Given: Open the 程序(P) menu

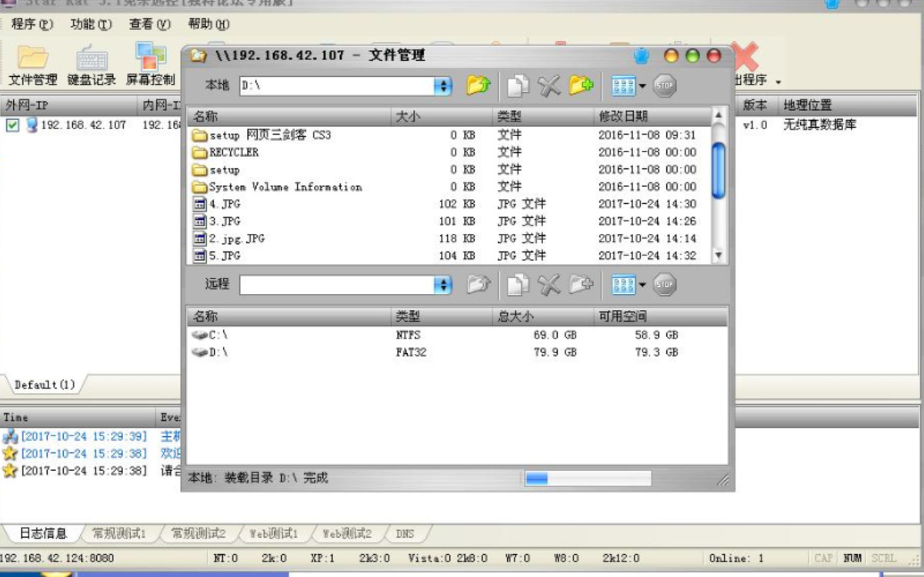Looking at the screenshot, I should coord(32,25).
